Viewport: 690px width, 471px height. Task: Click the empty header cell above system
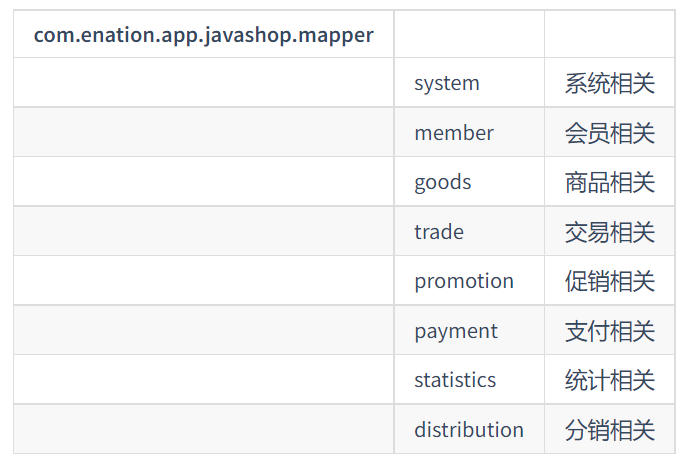pyautogui.click(x=469, y=34)
